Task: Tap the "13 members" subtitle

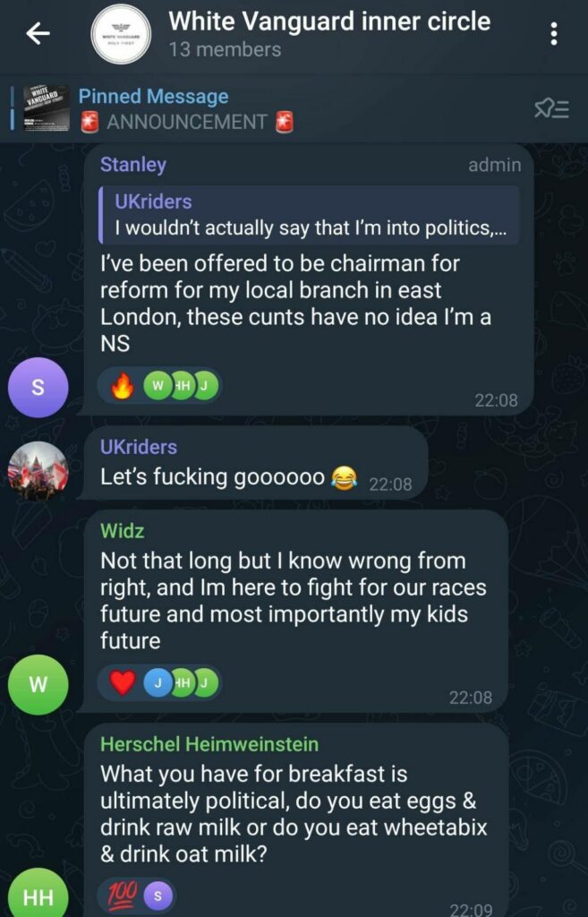Action: pyautogui.click(x=225, y=49)
